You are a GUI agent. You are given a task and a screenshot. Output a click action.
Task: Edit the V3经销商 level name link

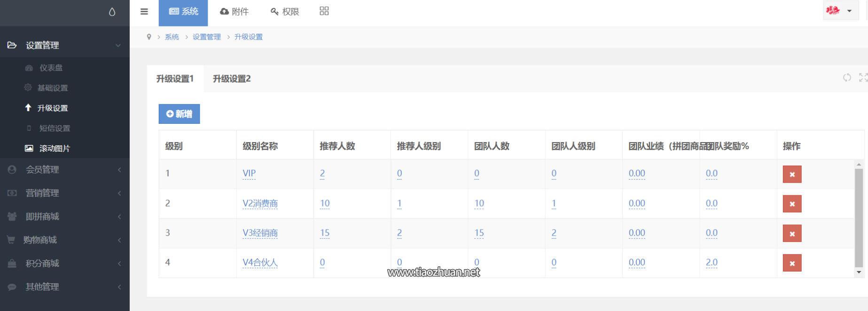[260, 233]
